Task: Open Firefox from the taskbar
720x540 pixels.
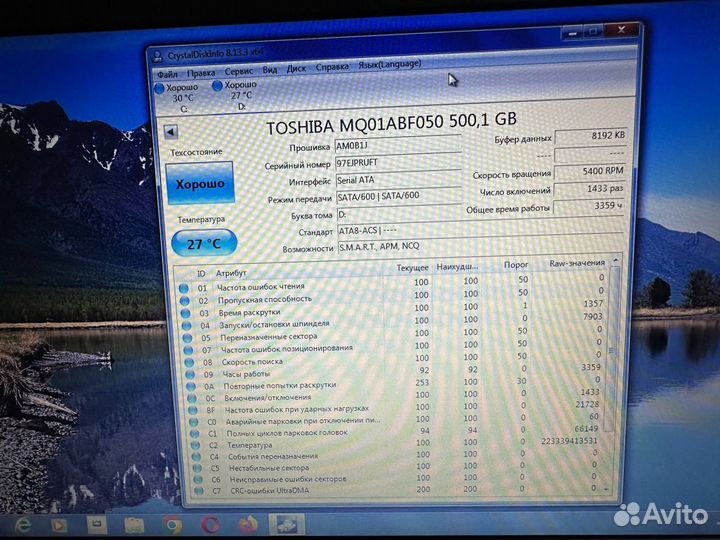Action: 248,524
